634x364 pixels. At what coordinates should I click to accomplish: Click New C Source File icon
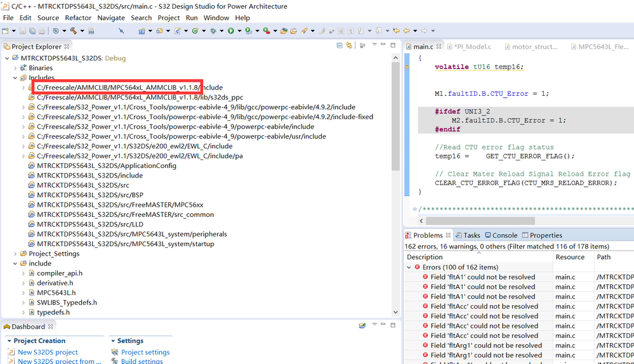coord(177,30)
